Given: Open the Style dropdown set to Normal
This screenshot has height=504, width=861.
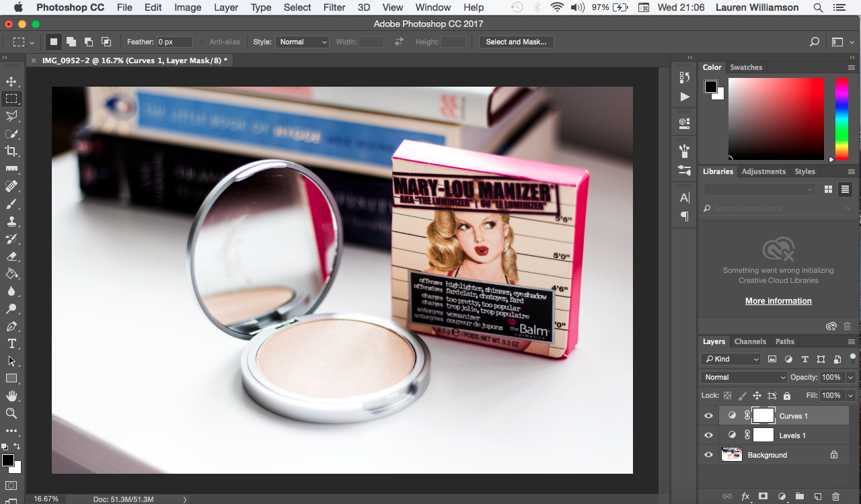Looking at the screenshot, I should pyautogui.click(x=303, y=42).
